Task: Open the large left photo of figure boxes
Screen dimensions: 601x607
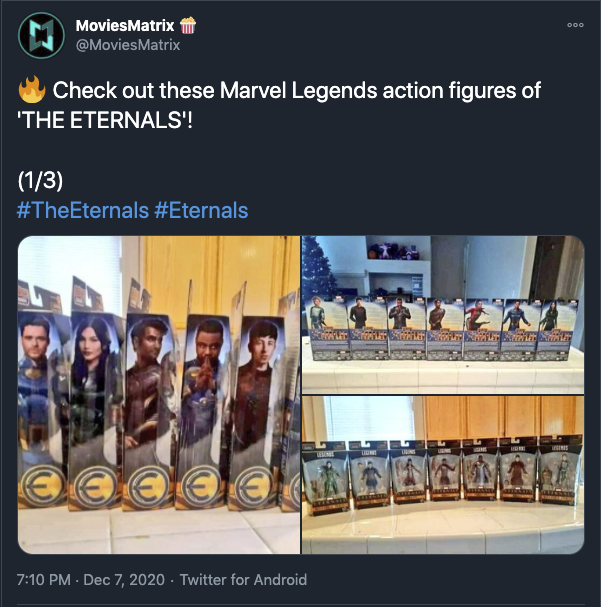Action: pos(159,394)
